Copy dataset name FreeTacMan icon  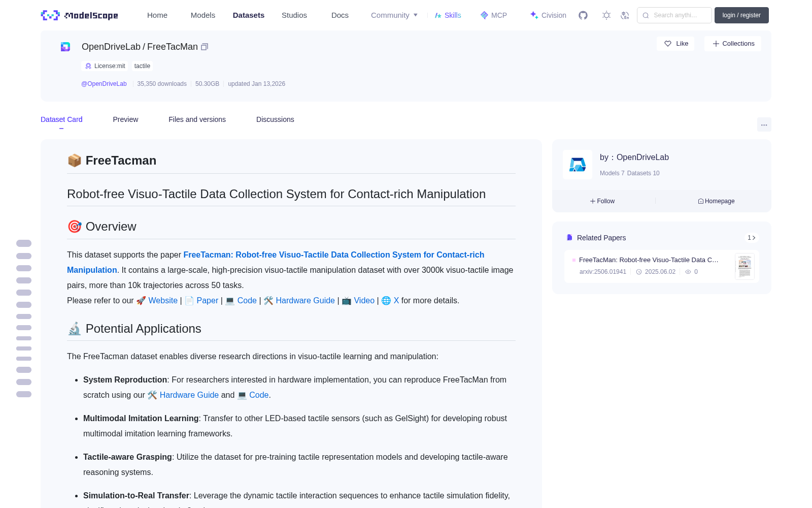205,47
